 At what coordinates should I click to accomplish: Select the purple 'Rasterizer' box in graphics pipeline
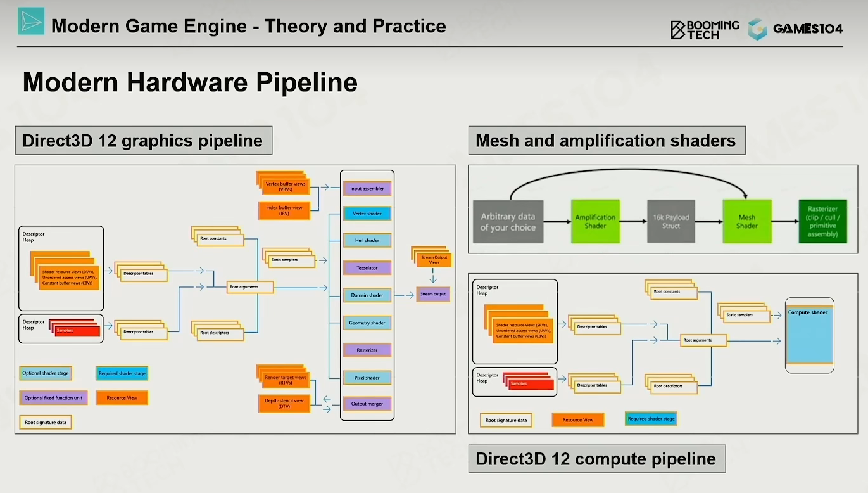click(367, 350)
